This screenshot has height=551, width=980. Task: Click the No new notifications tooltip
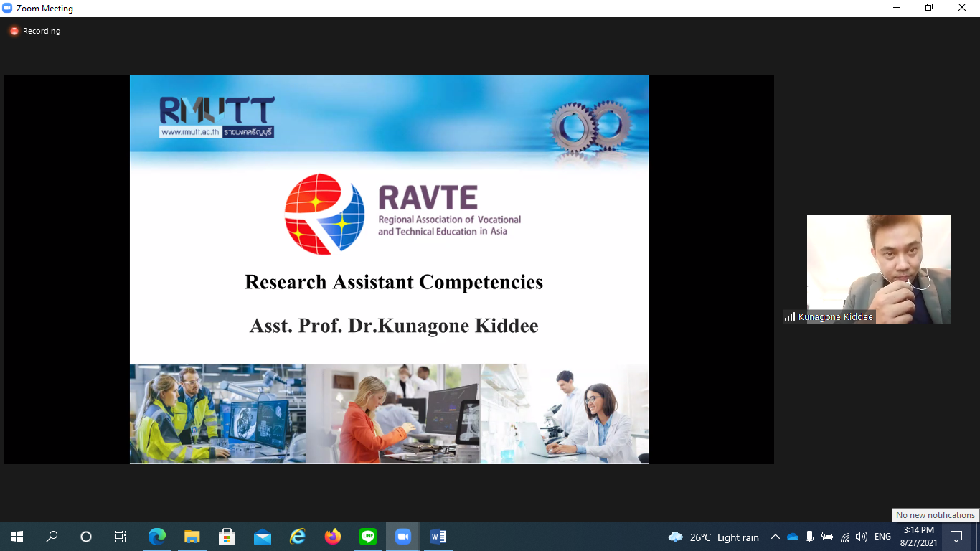(x=936, y=514)
